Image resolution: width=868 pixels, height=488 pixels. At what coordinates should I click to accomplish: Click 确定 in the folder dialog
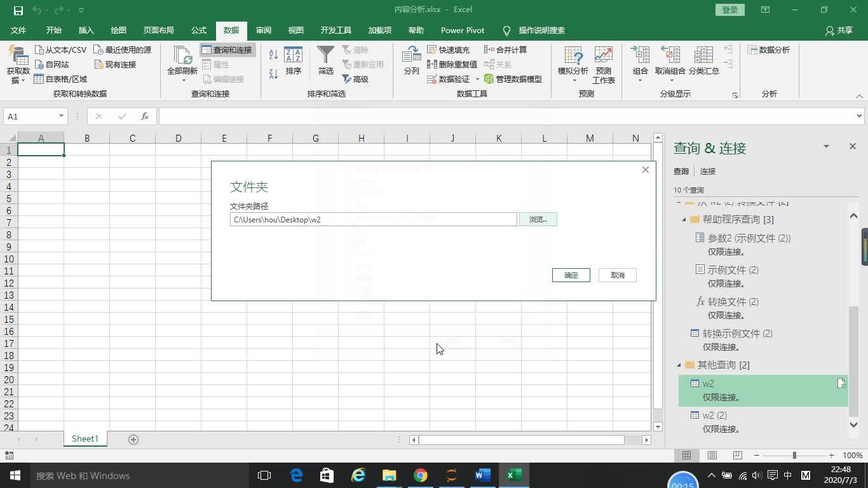(x=570, y=275)
